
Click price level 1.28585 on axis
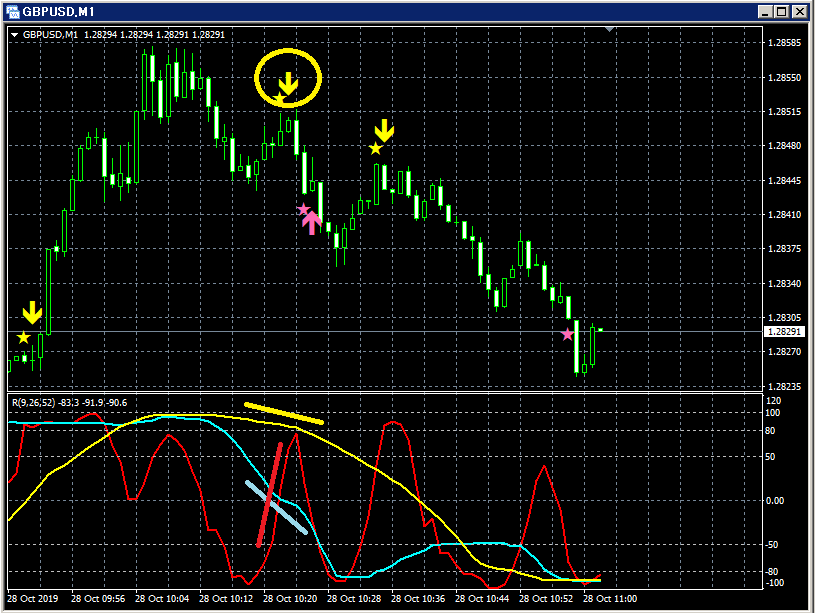click(784, 43)
